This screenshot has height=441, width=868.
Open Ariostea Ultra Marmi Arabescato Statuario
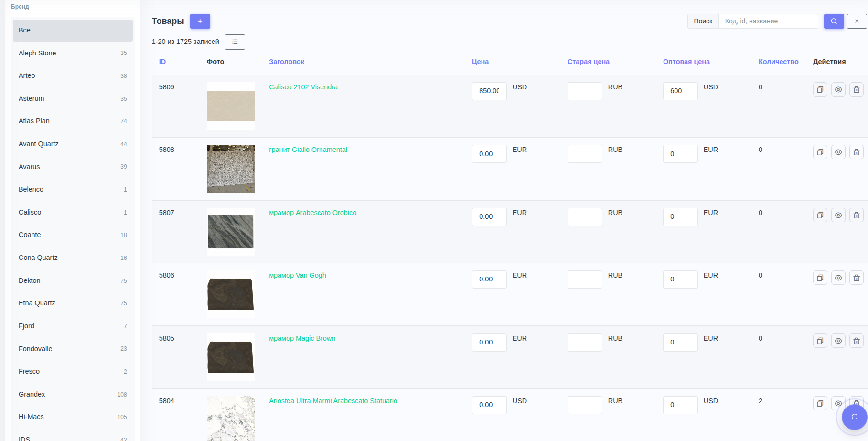coord(333,401)
